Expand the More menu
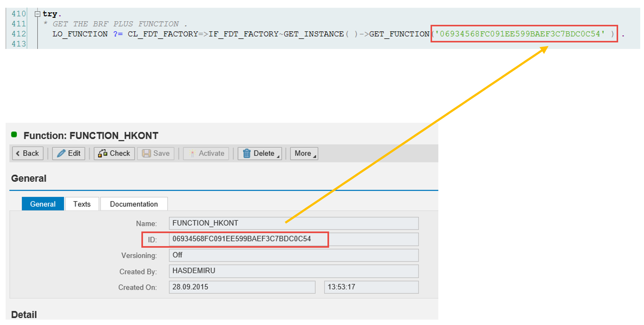 [304, 153]
